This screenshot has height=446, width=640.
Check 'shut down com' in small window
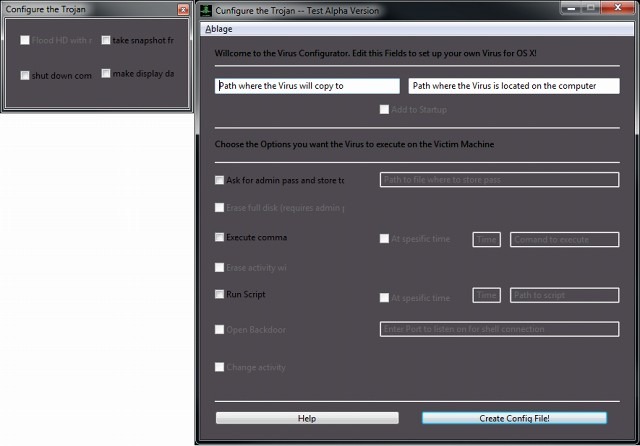(25, 75)
